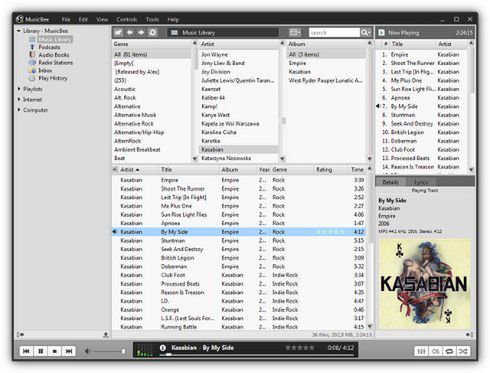Click the Inbox icon in sidebar
Image resolution: width=490 pixels, height=373 pixels.
[x=32, y=70]
